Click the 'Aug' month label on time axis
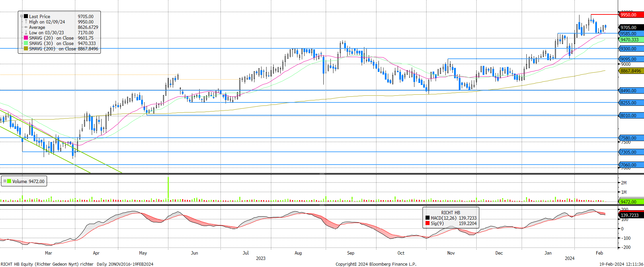Image resolution: width=644 pixels, height=267 pixels. [x=298, y=253]
